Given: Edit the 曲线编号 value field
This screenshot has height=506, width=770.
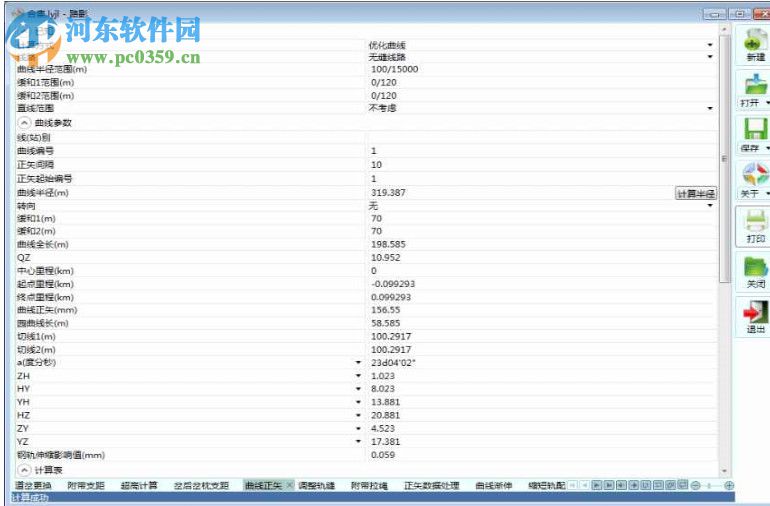Looking at the screenshot, I should (541, 151).
